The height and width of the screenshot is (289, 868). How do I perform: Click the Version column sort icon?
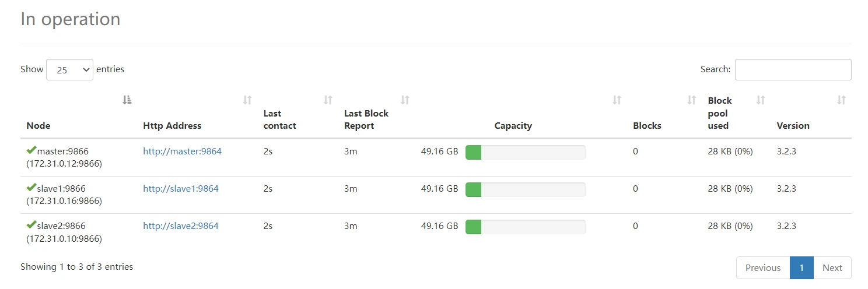pyautogui.click(x=841, y=100)
